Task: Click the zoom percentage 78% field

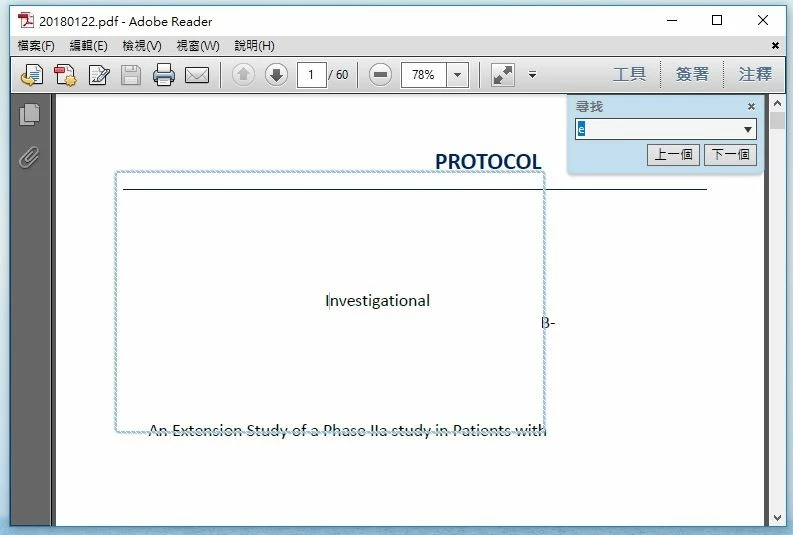Action: [x=424, y=75]
